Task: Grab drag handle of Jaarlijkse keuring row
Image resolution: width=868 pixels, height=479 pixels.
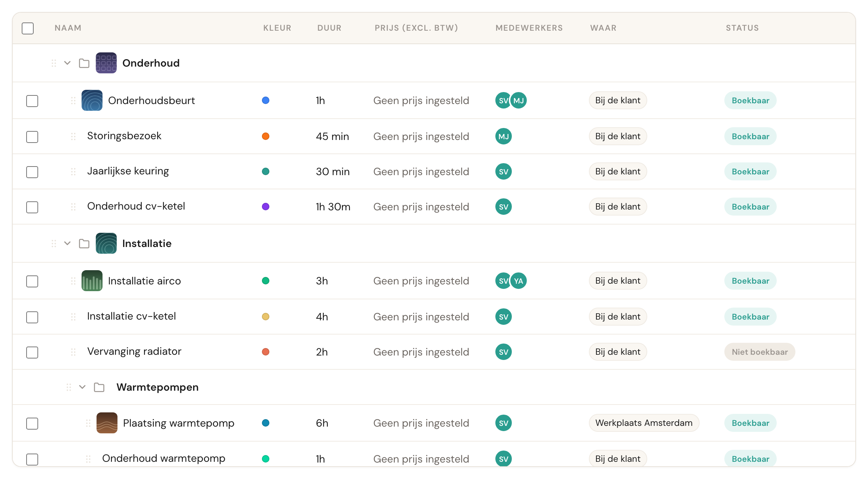Action: [x=73, y=172]
